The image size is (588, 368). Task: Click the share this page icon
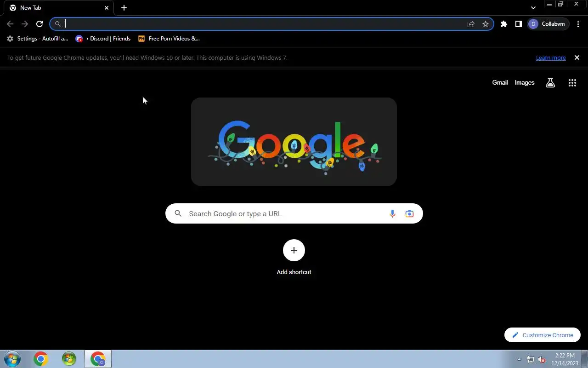(x=471, y=24)
